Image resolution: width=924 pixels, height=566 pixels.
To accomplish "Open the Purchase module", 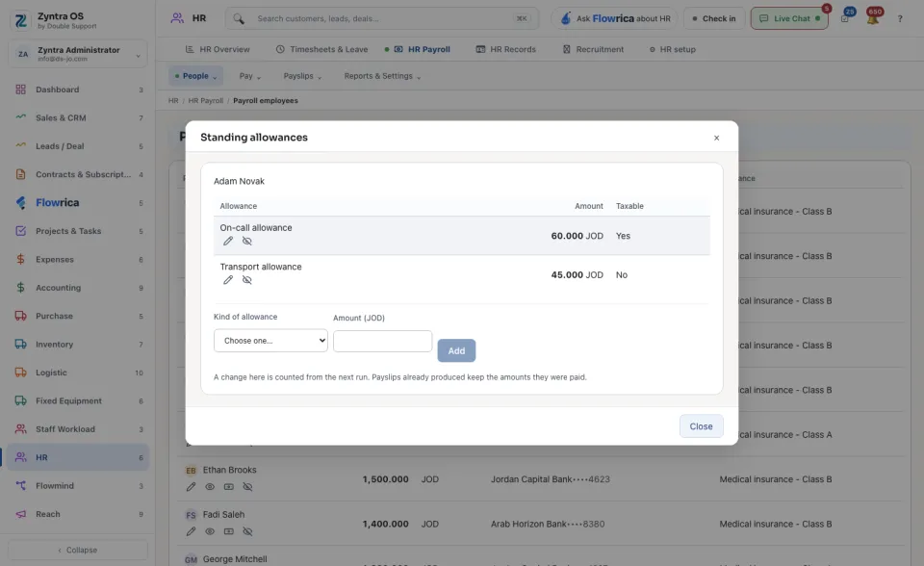I will point(78,316).
